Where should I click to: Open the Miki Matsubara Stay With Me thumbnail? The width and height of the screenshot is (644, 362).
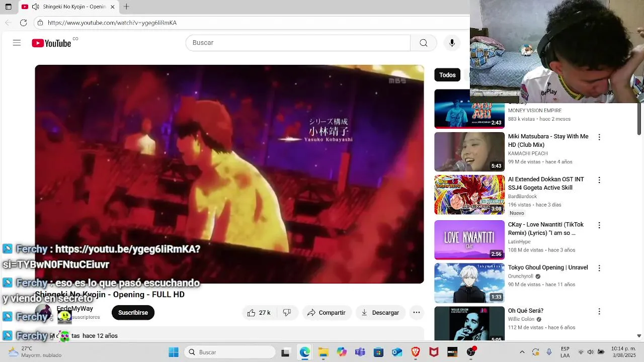click(x=469, y=152)
